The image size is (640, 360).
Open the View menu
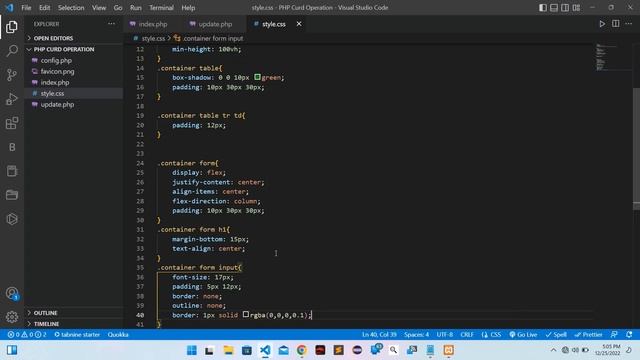tap(99, 8)
